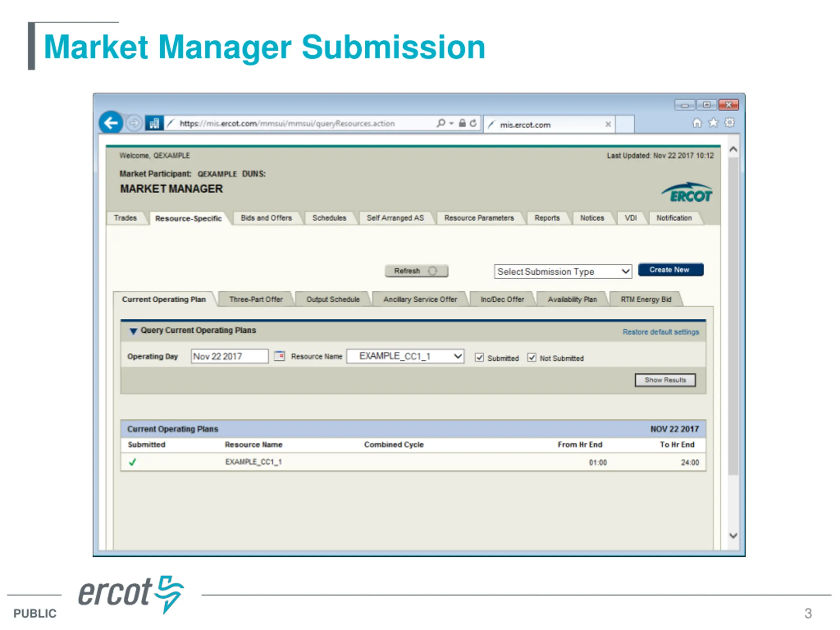Maximize the browser window
840x630 pixels.
[x=706, y=105]
